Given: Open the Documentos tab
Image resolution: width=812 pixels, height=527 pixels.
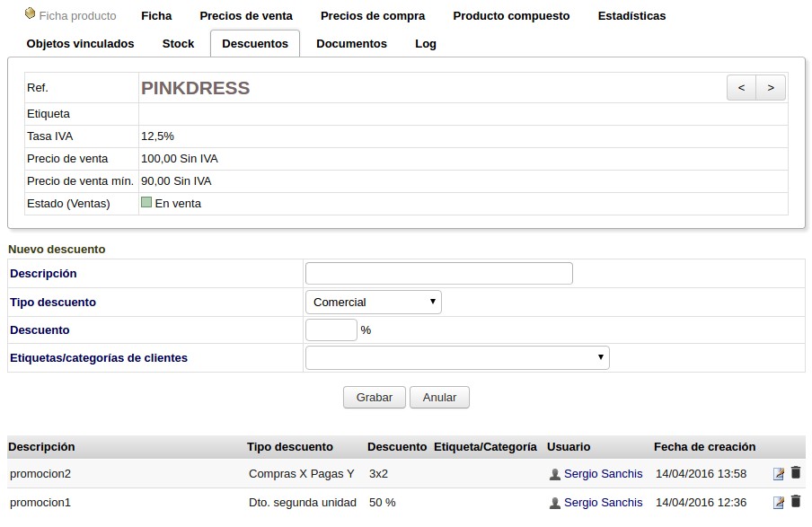Looking at the screenshot, I should pos(351,43).
